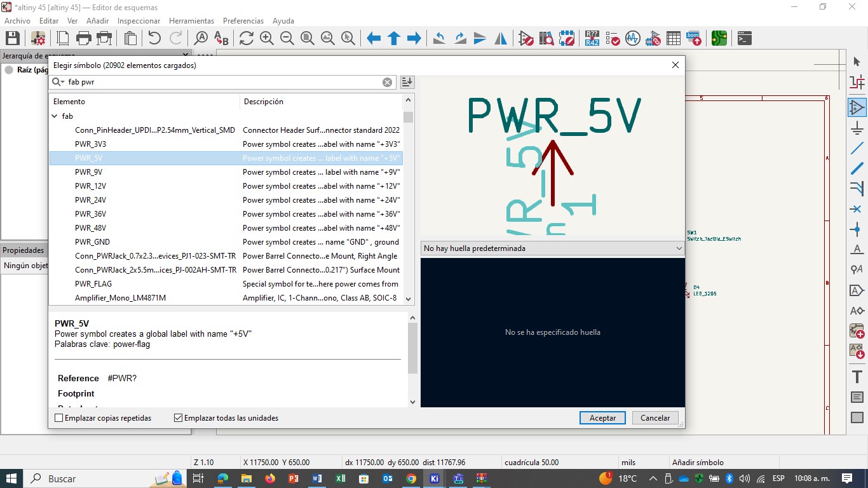Zoom out using the minus magnifier

[x=287, y=38]
